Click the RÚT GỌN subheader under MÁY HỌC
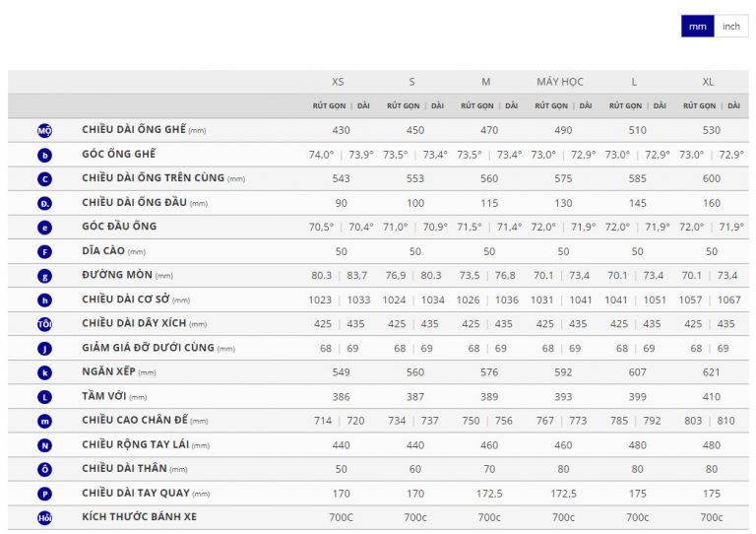 pos(551,105)
